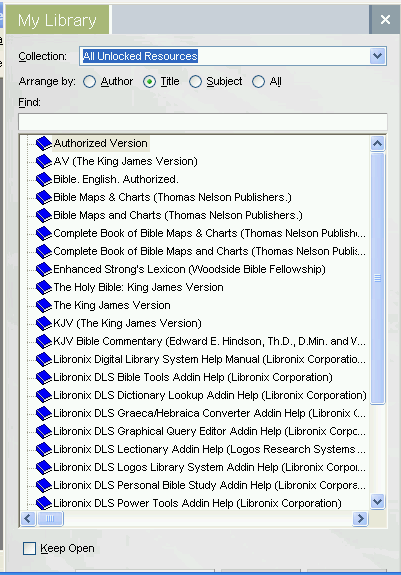Select Libronix DLS Graeca/Hebraica Converter Addin Help text
This screenshot has height=575, width=401.
point(210,413)
